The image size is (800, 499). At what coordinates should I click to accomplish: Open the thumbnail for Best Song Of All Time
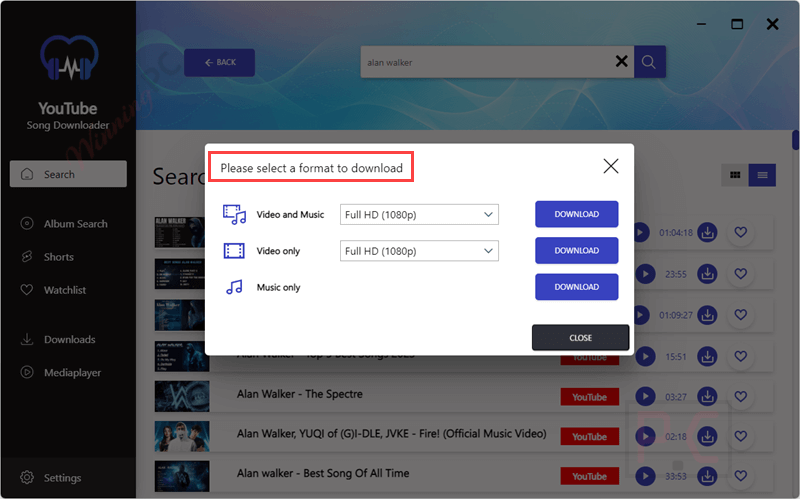tap(182, 476)
